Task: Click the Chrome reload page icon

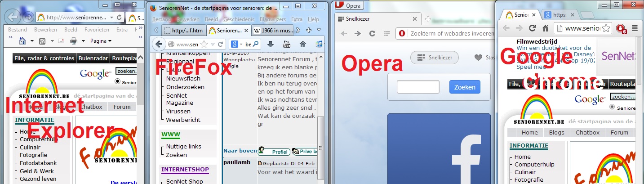Action: coord(532,28)
